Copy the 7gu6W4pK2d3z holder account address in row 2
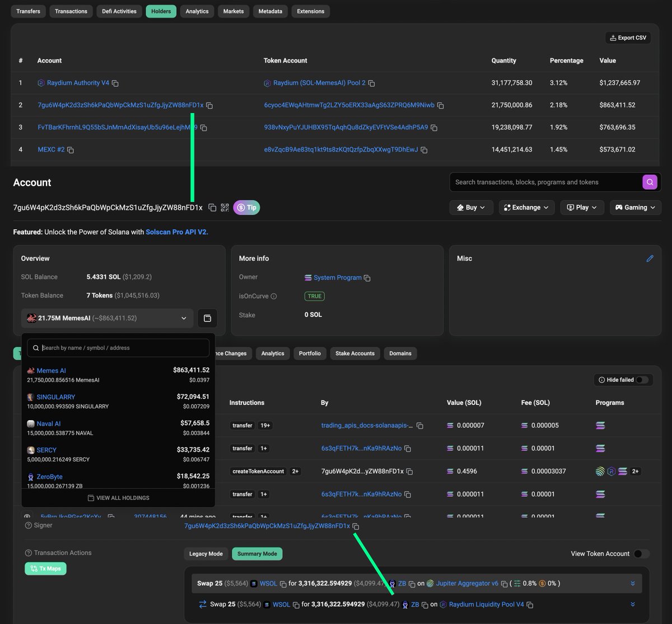The width and height of the screenshot is (672, 624). click(x=209, y=105)
